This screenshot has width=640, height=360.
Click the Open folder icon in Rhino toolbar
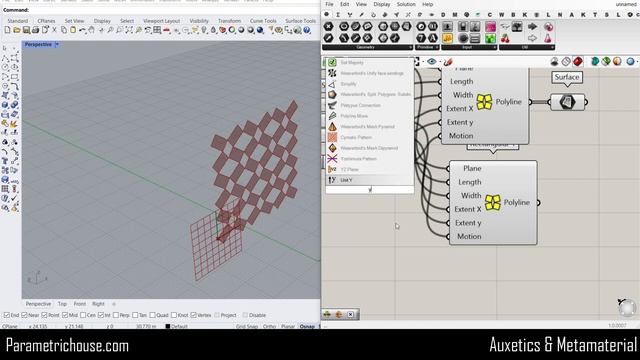(x=16, y=30)
